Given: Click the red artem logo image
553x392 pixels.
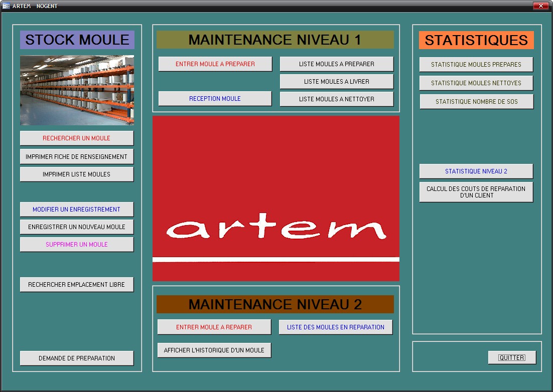Looking at the screenshot, I should click(276, 199).
